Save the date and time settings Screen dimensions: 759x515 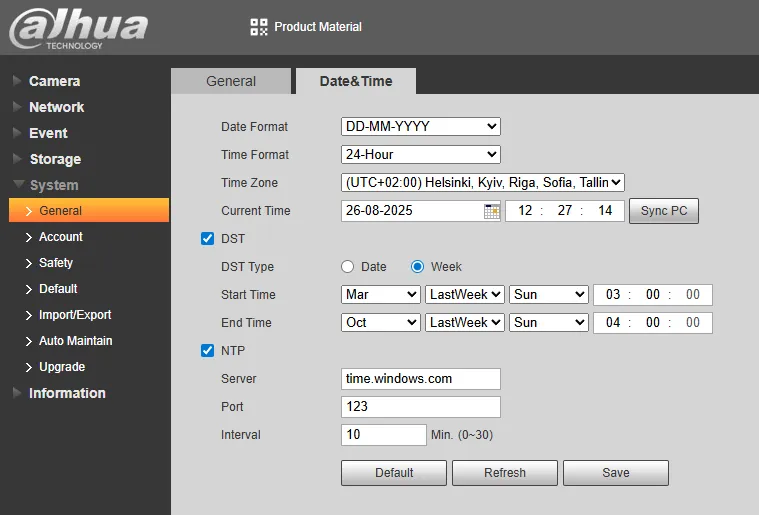616,473
